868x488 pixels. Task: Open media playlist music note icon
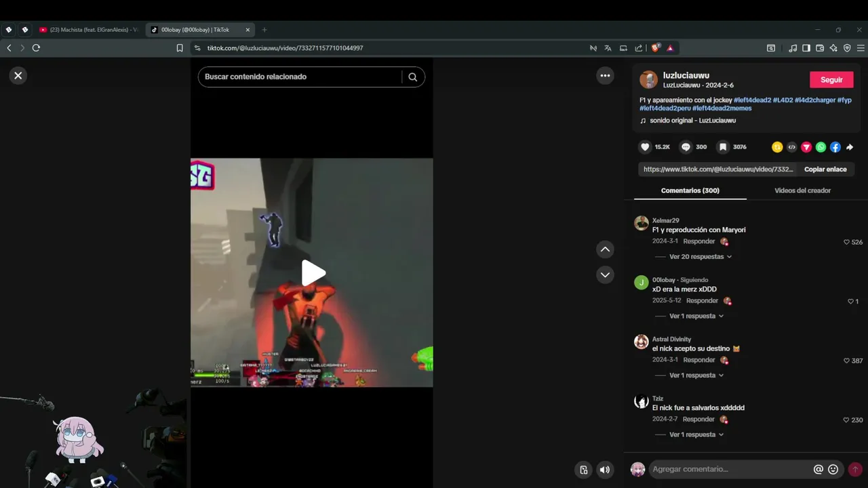pyautogui.click(x=792, y=48)
